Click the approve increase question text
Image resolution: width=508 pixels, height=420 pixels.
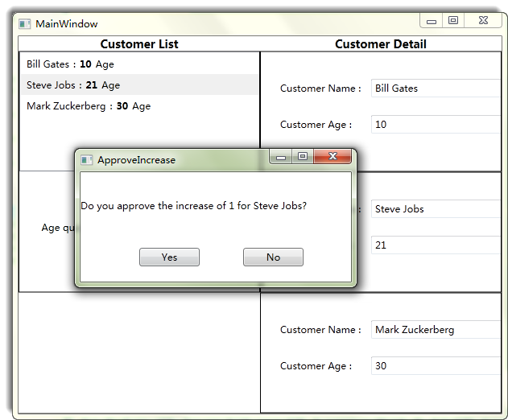click(x=193, y=206)
